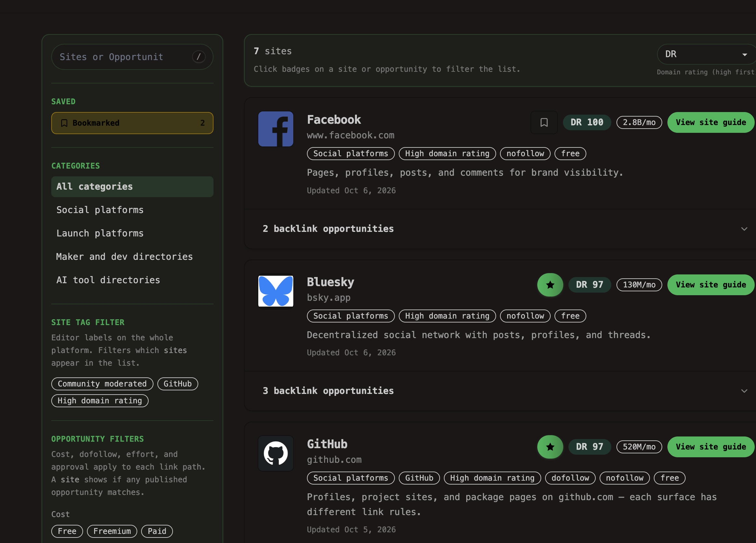
Task: Open the Facebook site title
Action: [x=334, y=120]
